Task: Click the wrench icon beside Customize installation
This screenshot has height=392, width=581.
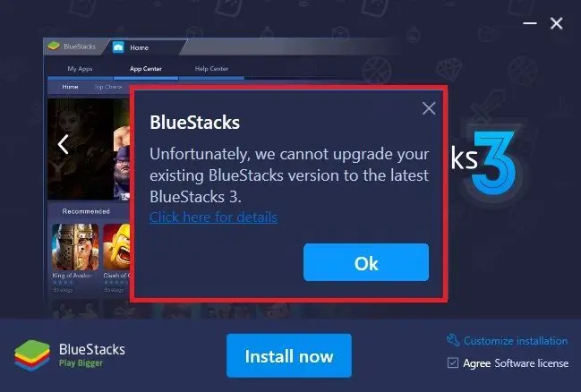Action: [x=453, y=340]
